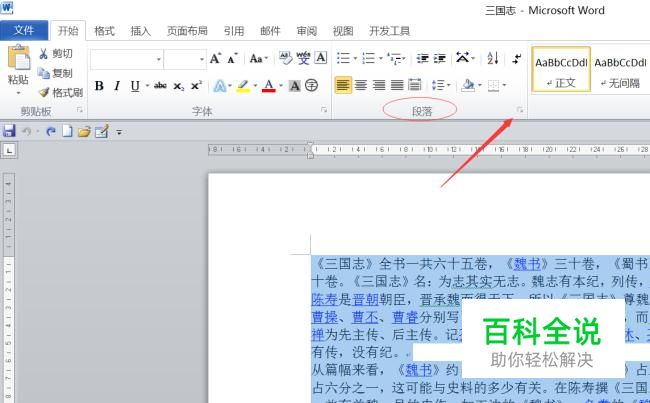The height and width of the screenshot is (403, 650).
Task: Activate the Format Painter (格式刷)
Action: click(61, 92)
